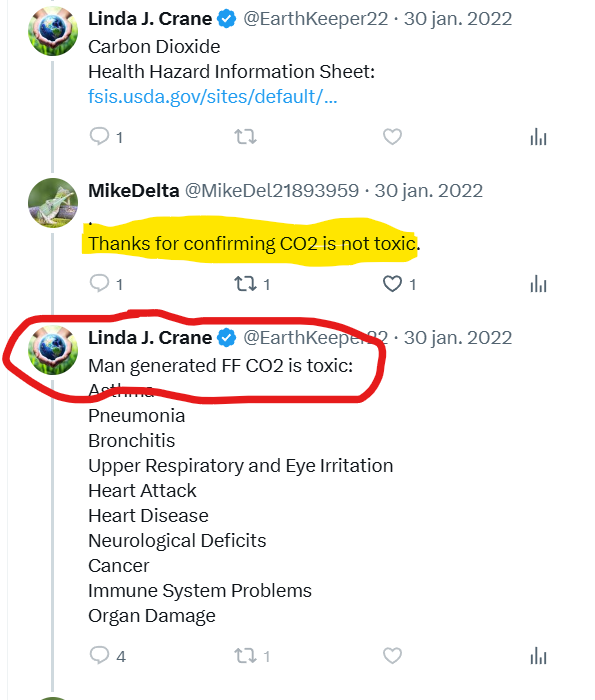Like MikeDelta's CO2 not toxic tweet

click(392, 283)
